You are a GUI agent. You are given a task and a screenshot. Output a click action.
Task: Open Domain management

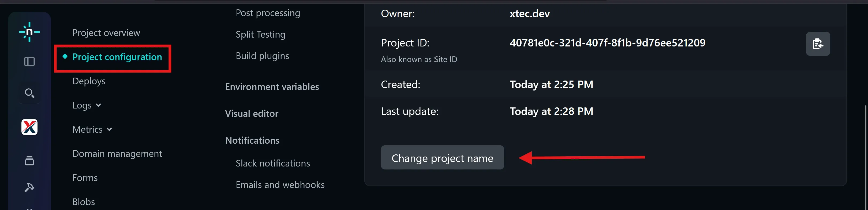pos(117,154)
